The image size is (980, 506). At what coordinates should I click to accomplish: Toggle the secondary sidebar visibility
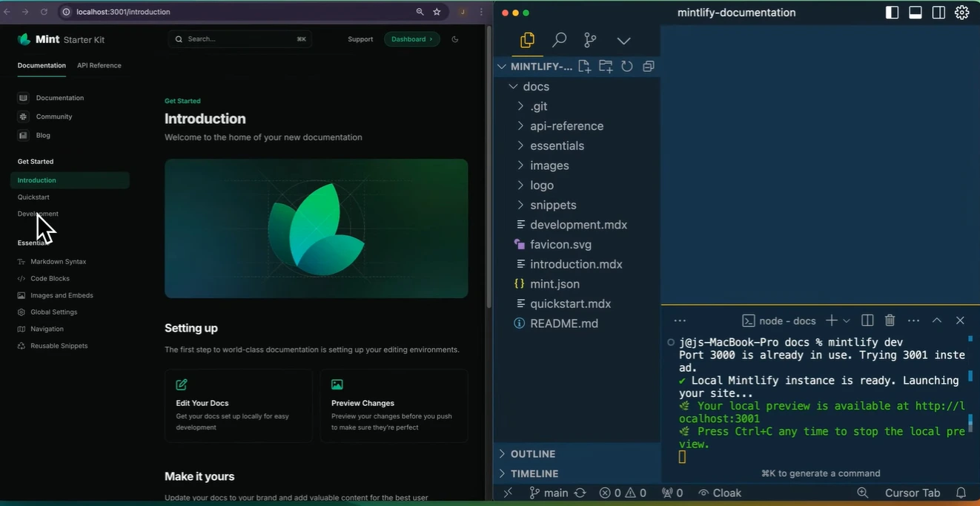938,12
